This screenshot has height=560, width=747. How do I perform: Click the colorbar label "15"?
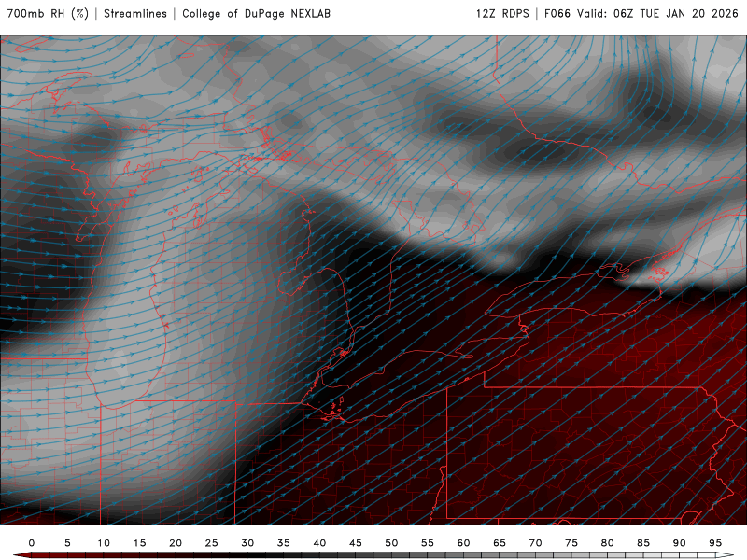(139, 543)
